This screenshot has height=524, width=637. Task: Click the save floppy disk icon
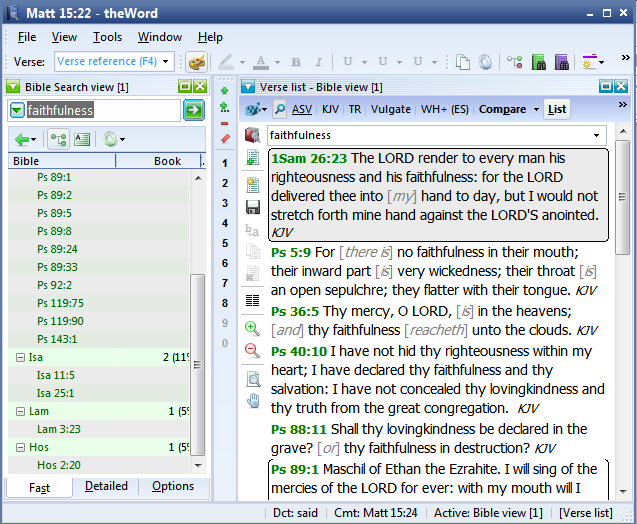[253, 207]
